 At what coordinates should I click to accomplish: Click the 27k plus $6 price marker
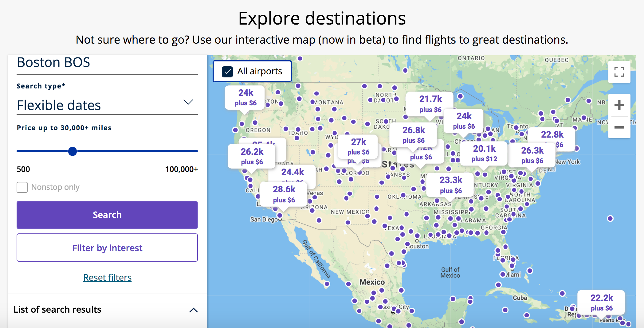[358, 146]
